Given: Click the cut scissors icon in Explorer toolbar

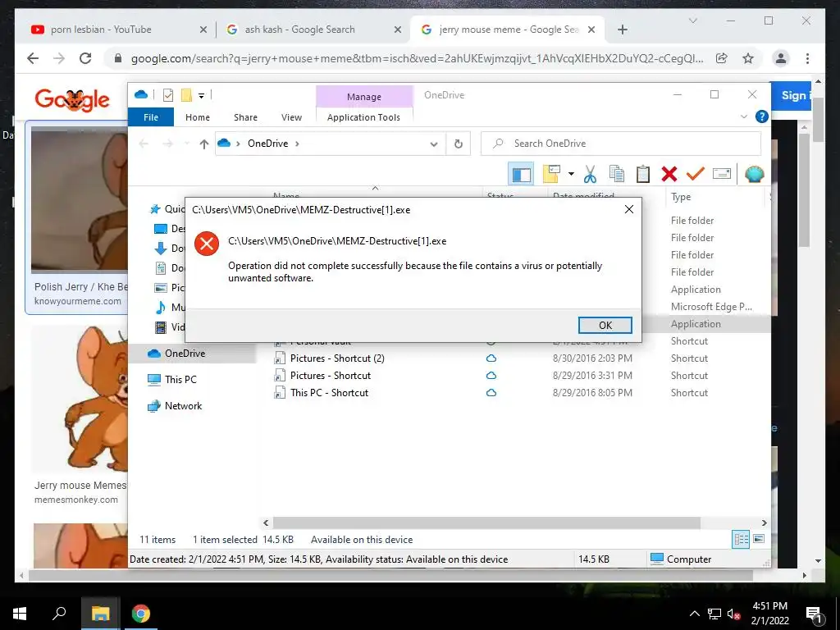Looking at the screenshot, I should [x=590, y=174].
